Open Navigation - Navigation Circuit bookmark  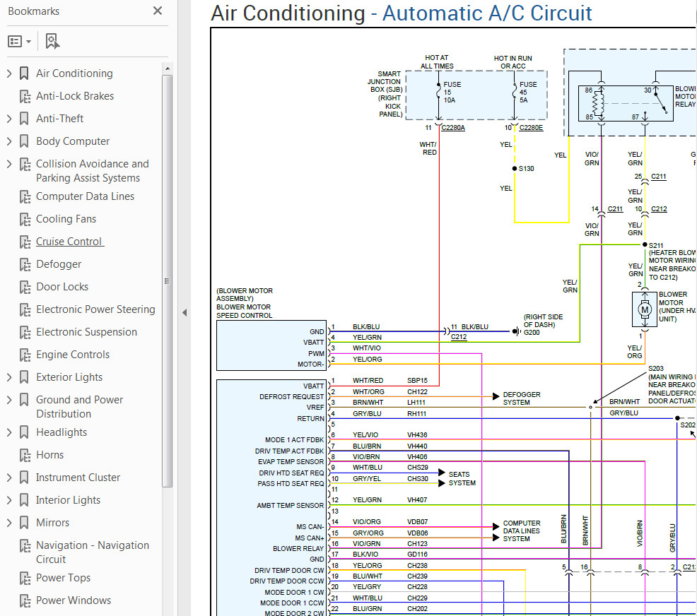tap(93, 552)
